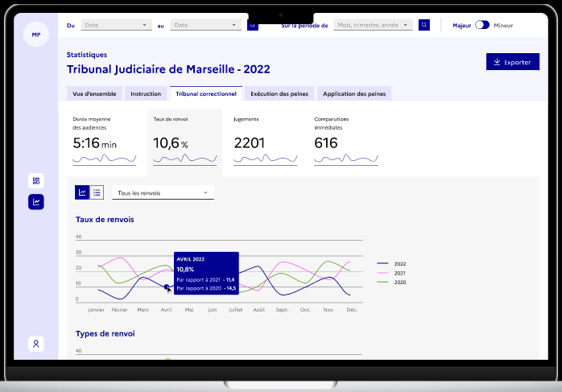Switch to list view icon
This screenshot has height=392, width=562.
[97, 192]
